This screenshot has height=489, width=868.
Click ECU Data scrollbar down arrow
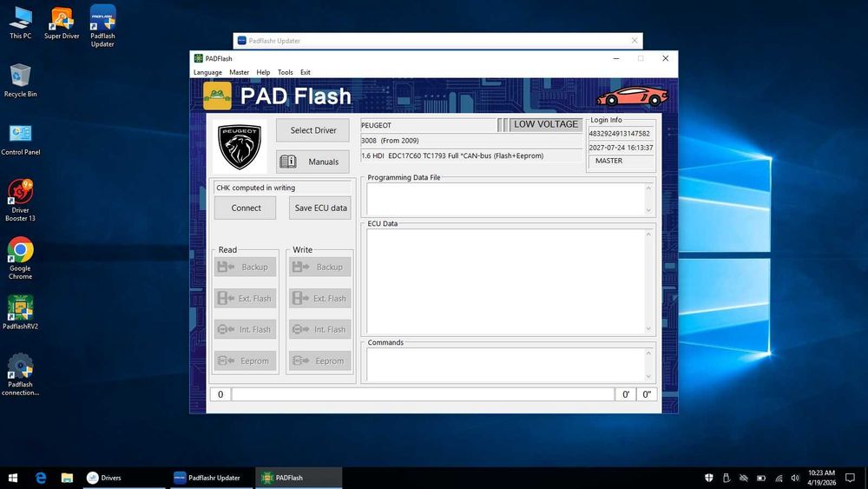pos(648,329)
